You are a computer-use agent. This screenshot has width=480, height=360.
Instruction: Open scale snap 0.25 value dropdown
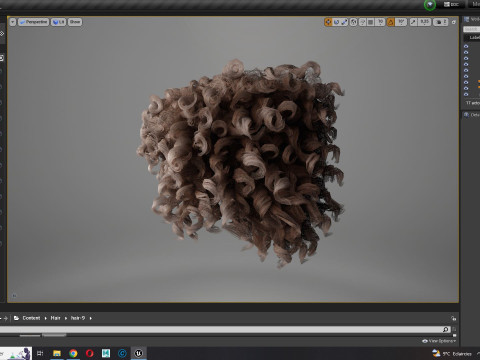coord(424,22)
